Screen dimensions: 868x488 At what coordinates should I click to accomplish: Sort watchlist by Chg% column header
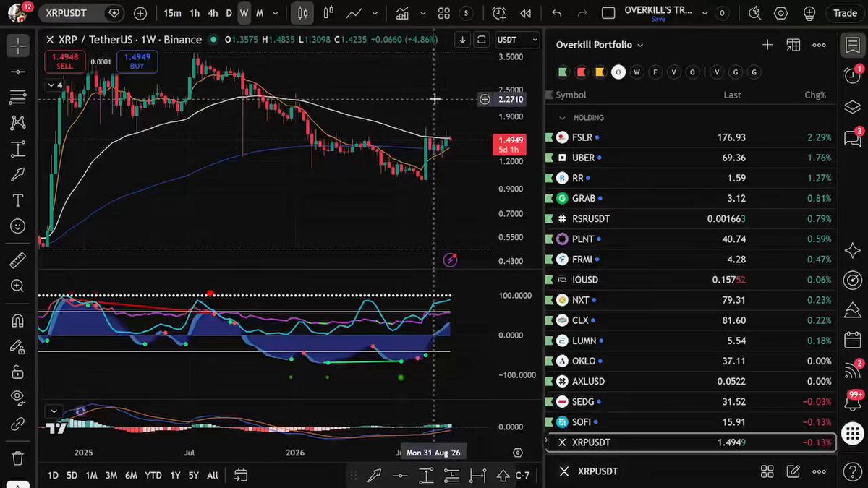(814, 95)
